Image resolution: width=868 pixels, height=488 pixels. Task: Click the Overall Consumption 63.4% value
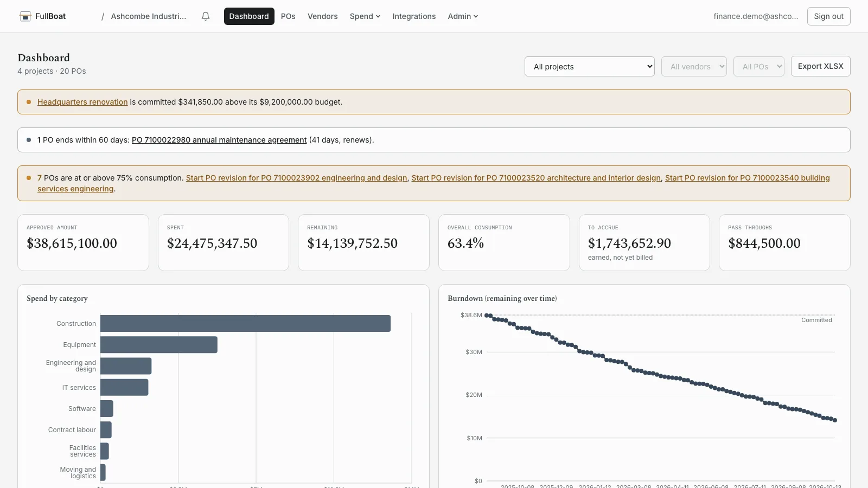click(x=465, y=243)
